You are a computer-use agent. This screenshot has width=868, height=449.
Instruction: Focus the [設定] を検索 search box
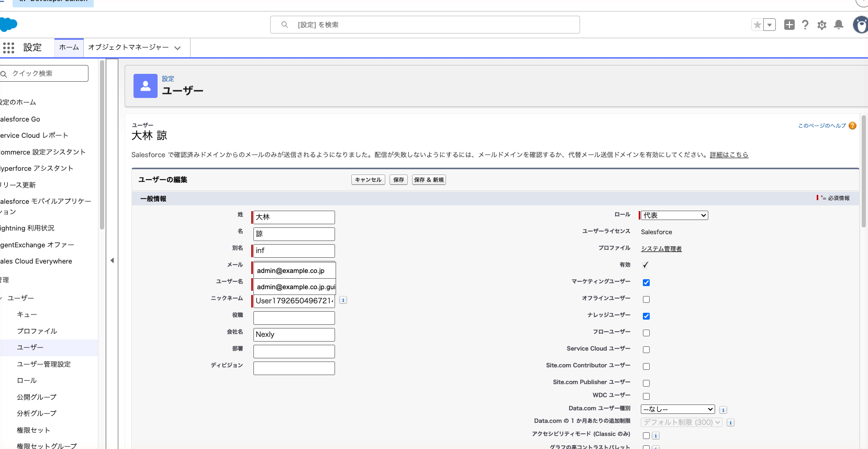(425, 25)
